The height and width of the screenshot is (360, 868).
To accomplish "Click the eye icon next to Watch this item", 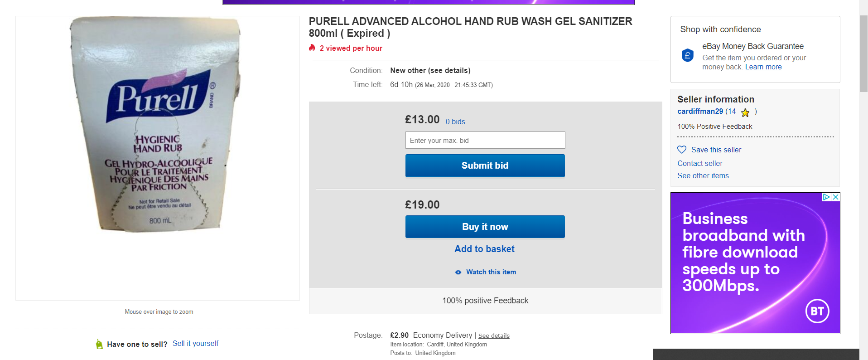I will tap(458, 272).
